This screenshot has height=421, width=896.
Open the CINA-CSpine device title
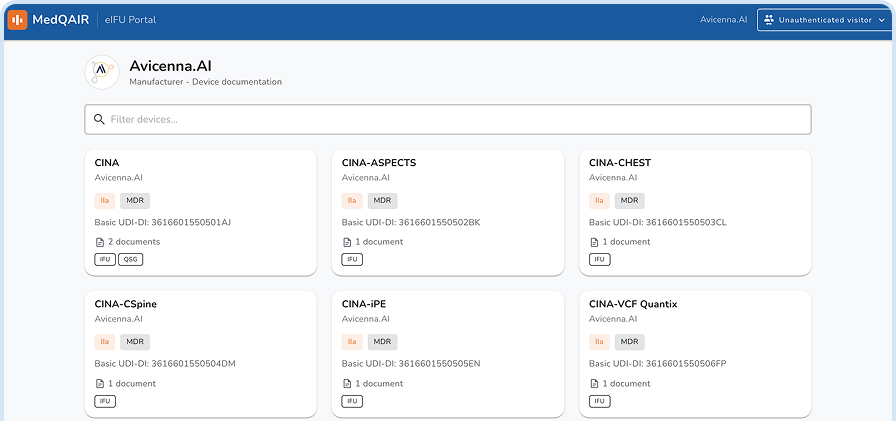point(126,304)
